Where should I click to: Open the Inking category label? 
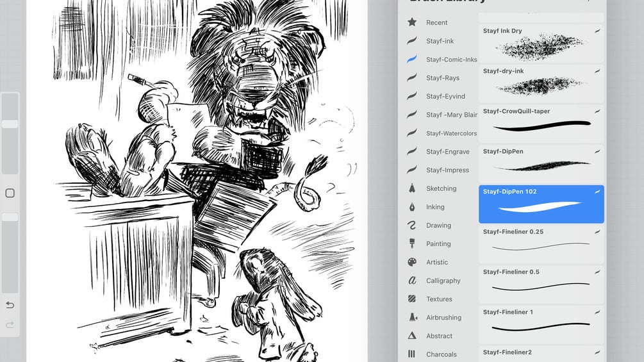coord(435,207)
